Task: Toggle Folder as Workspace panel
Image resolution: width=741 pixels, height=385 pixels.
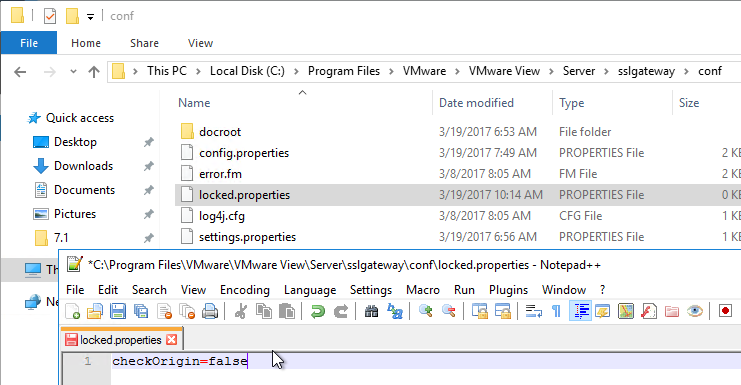Action: (x=672, y=311)
